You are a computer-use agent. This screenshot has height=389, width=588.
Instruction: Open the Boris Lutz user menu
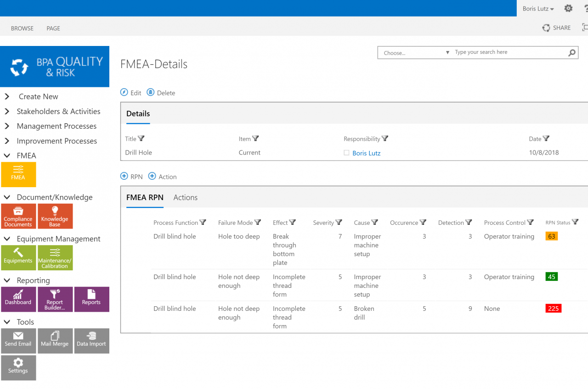(538, 9)
